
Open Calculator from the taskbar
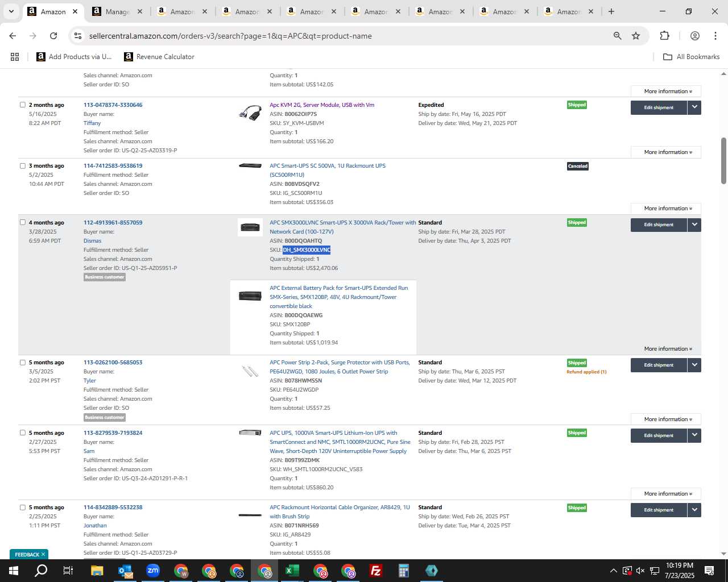(403, 571)
